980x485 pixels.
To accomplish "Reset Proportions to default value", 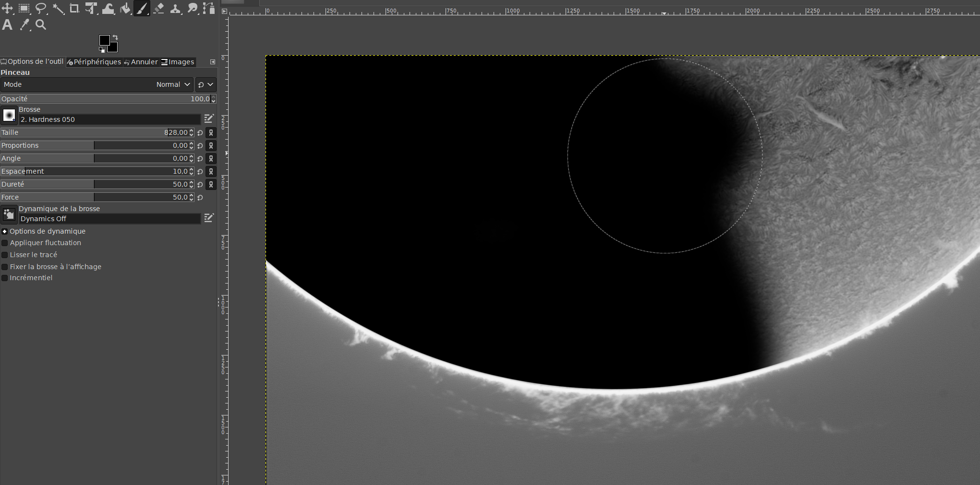I will (200, 145).
